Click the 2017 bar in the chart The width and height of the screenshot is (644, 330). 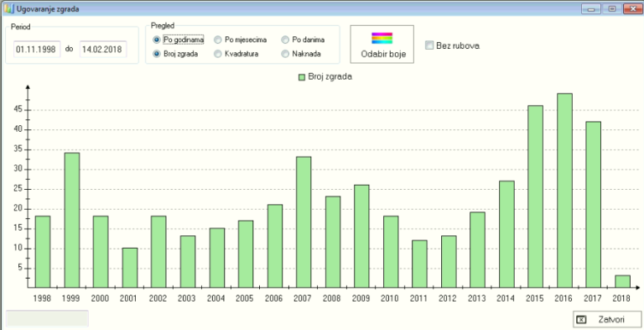click(x=593, y=205)
